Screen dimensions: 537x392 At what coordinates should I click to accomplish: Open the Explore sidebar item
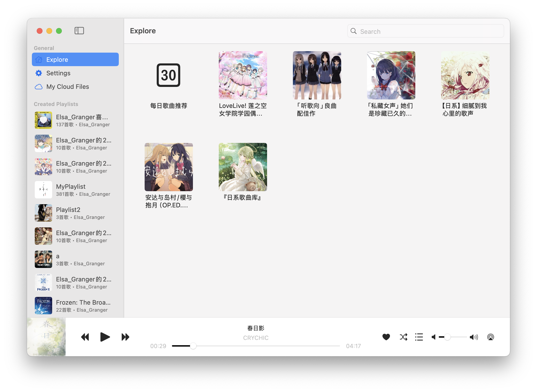[75, 59]
